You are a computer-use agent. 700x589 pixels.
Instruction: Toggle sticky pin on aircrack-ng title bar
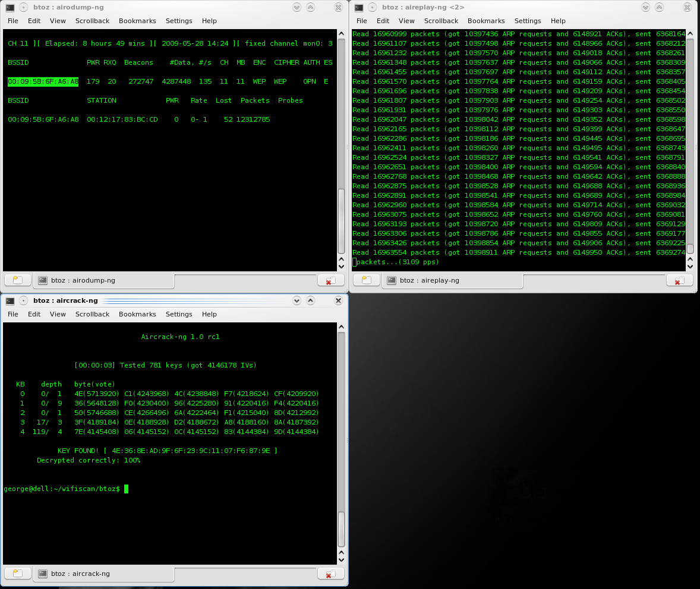(x=24, y=301)
